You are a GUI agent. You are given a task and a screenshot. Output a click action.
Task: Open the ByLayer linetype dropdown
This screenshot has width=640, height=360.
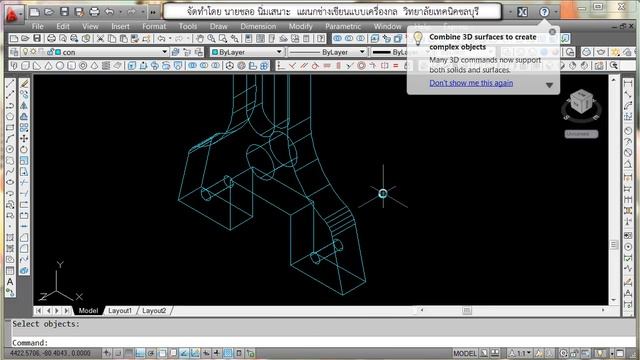point(362,52)
